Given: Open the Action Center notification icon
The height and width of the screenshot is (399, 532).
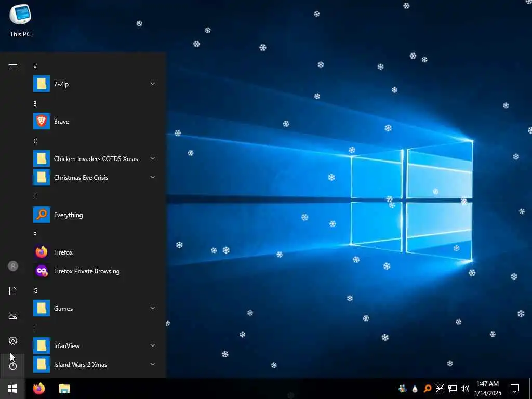Looking at the screenshot, I should [515, 389].
